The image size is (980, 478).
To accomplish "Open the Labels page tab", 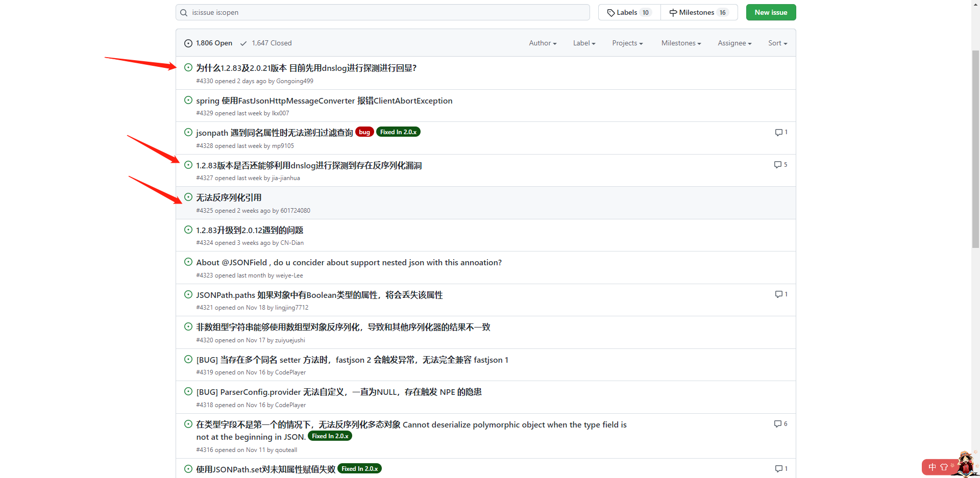I will pyautogui.click(x=629, y=13).
